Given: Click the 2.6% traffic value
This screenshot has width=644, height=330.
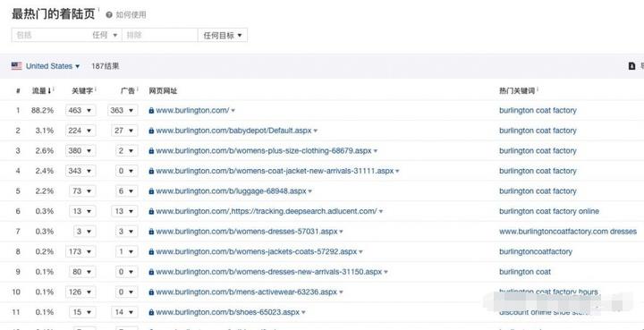Looking at the screenshot, I should (x=45, y=150).
